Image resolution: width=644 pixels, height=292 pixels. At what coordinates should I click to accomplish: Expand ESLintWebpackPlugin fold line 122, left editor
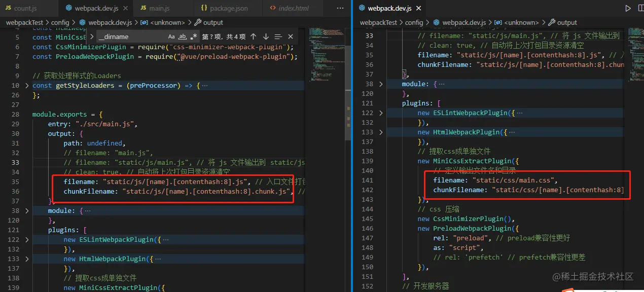tap(27, 240)
